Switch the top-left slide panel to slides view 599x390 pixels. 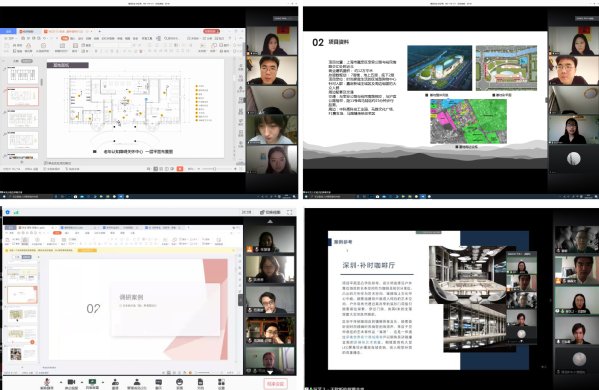tap(27, 61)
